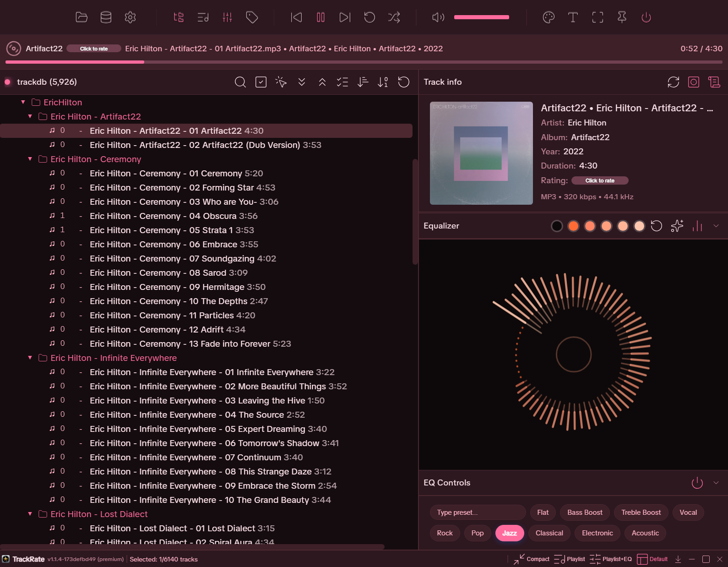Click the shuffle playback icon

click(394, 17)
